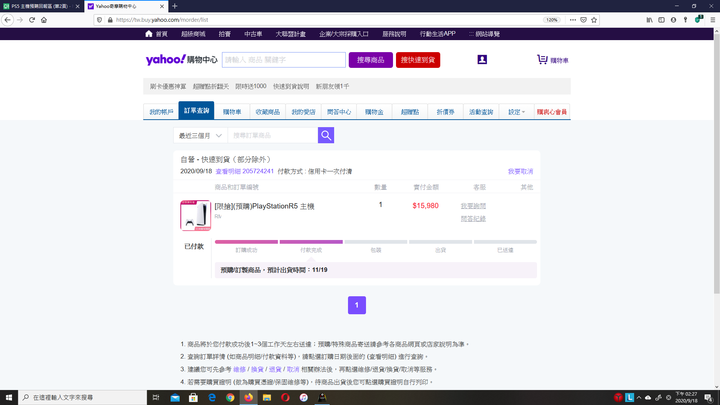Viewport: 720px width, 405px height.
Task: Open the 活動查詢 activity query tab
Action: pos(481,112)
